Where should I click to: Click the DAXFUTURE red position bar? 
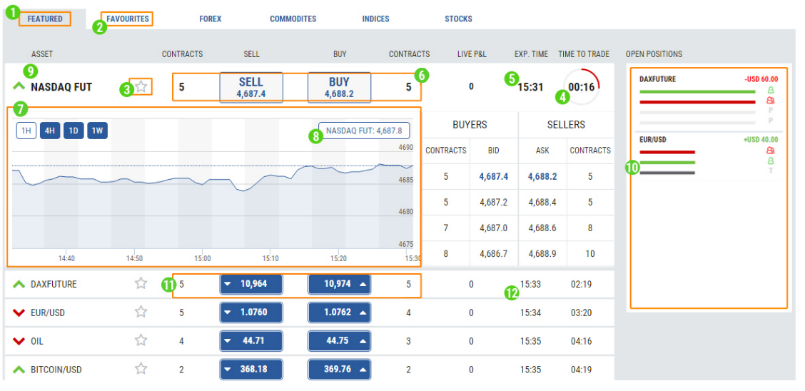pyautogui.click(x=697, y=102)
